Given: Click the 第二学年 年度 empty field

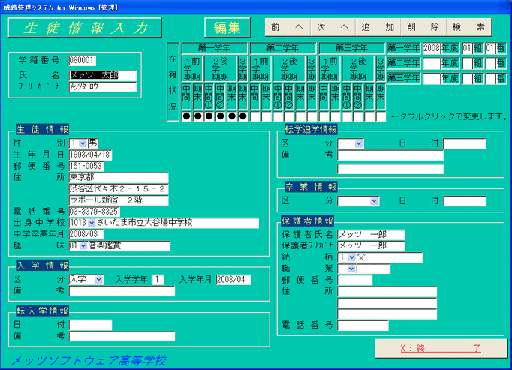Looking at the screenshot, I should (431, 63).
